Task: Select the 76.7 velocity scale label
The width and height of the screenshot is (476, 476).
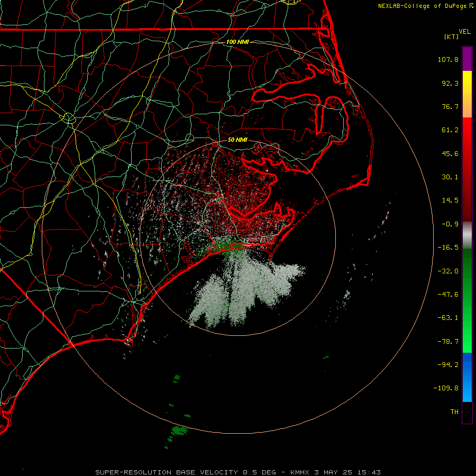Action: coord(450,106)
